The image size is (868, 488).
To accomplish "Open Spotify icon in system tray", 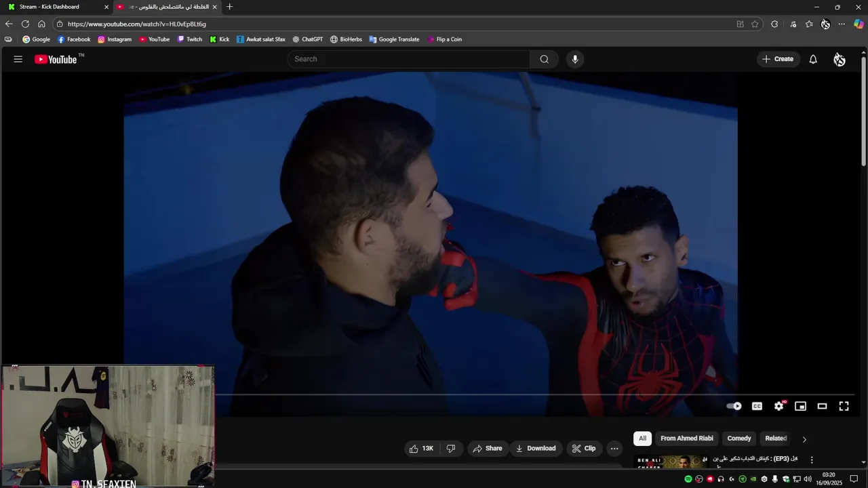I will point(688,479).
